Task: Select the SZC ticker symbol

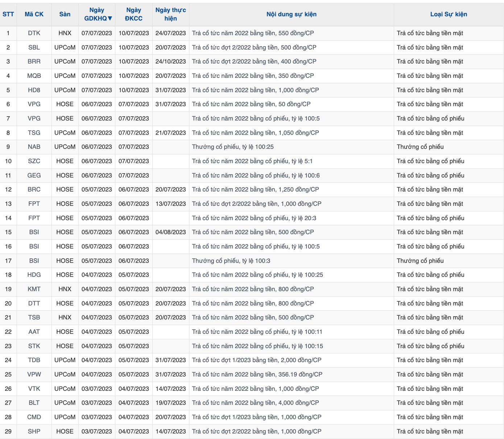Action: pyautogui.click(x=34, y=161)
